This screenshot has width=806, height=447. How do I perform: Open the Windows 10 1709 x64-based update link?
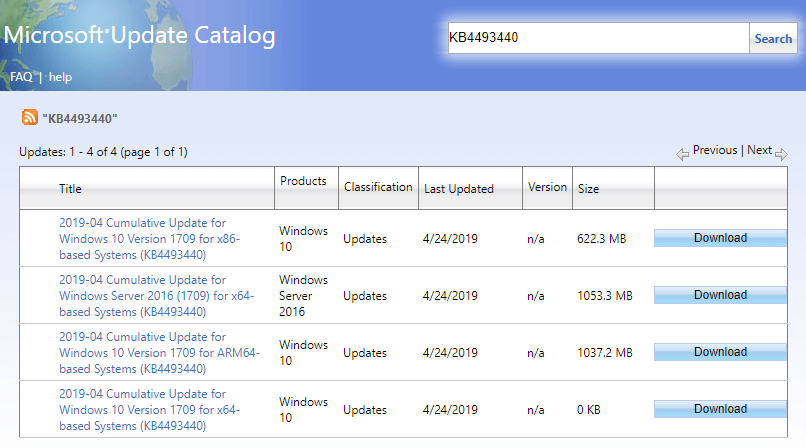(150, 410)
